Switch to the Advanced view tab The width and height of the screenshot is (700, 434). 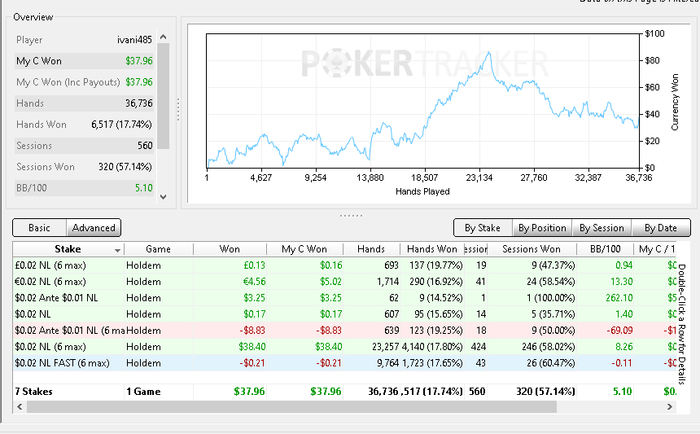(x=94, y=228)
